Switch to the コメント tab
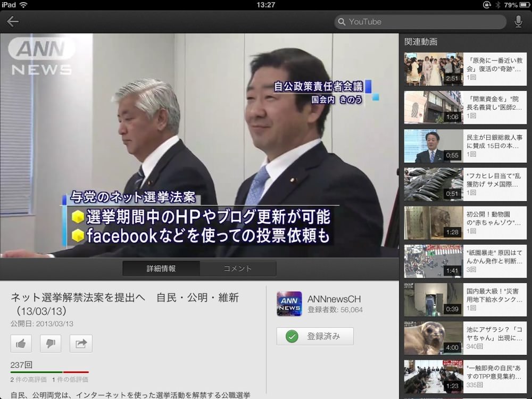This screenshot has width=532, height=399. pyautogui.click(x=238, y=269)
